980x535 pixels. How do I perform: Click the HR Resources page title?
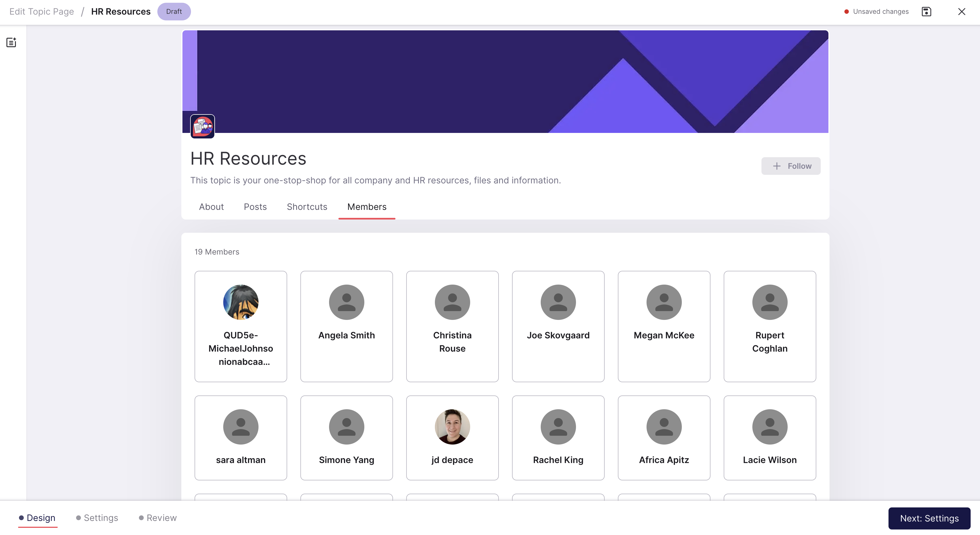(x=248, y=158)
